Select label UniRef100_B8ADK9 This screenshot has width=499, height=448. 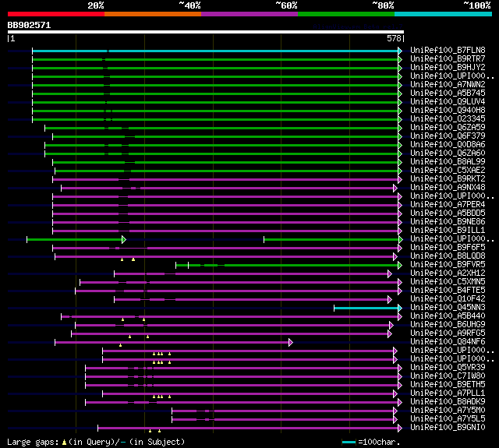(448, 402)
